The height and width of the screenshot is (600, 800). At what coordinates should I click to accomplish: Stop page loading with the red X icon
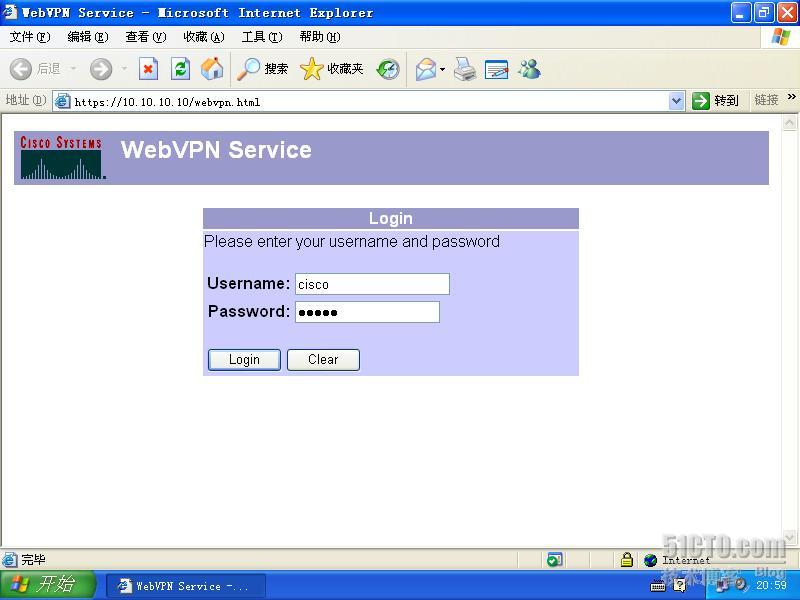148,69
